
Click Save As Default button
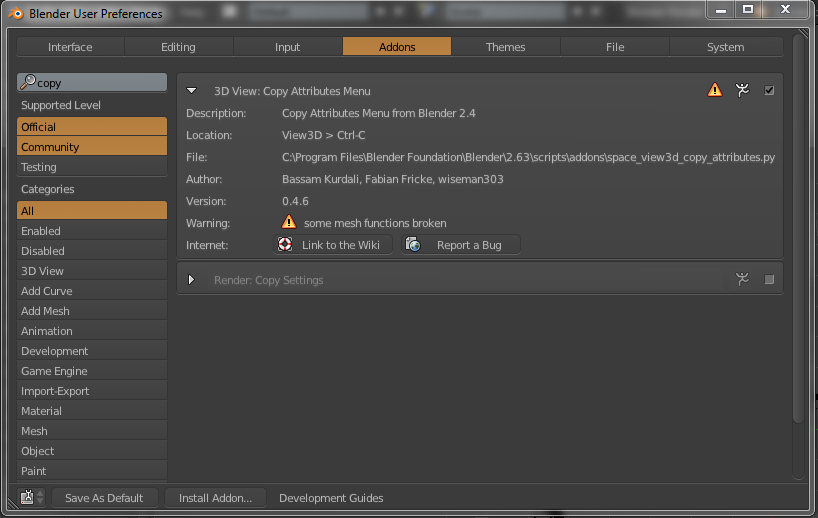coord(104,498)
